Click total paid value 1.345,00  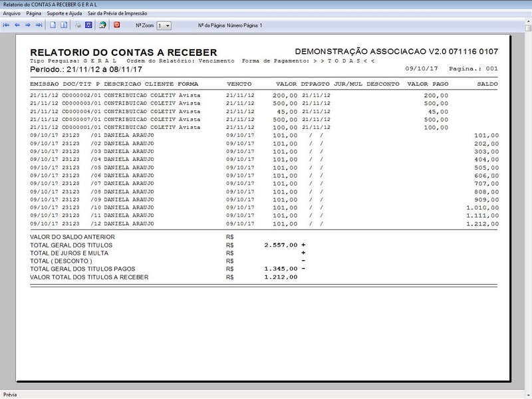pyautogui.click(x=281, y=269)
